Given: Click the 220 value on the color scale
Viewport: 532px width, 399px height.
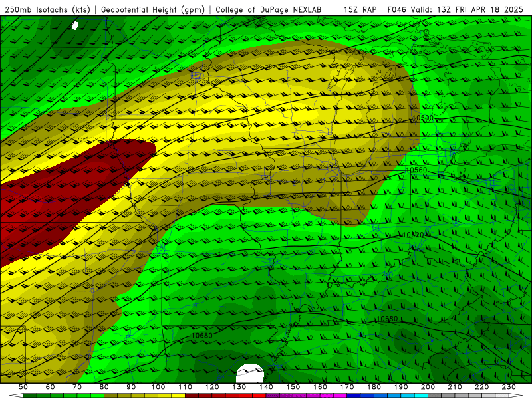Looking at the screenshot, I should pos(481,387).
